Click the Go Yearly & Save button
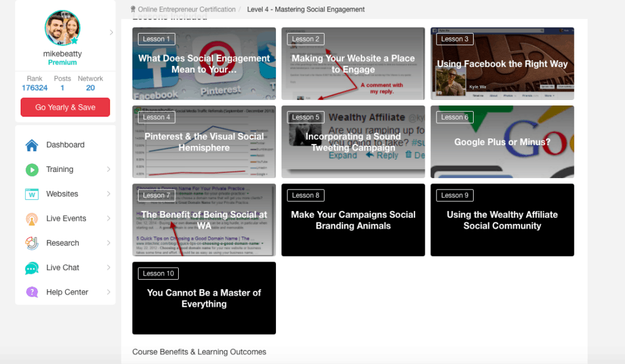Image resolution: width=625 pixels, height=364 pixels. tap(65, 107)
